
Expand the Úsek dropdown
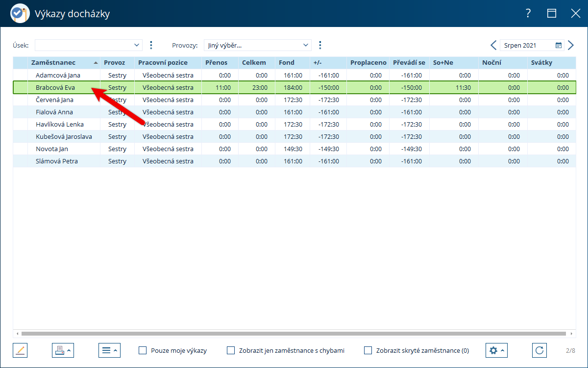137,45
